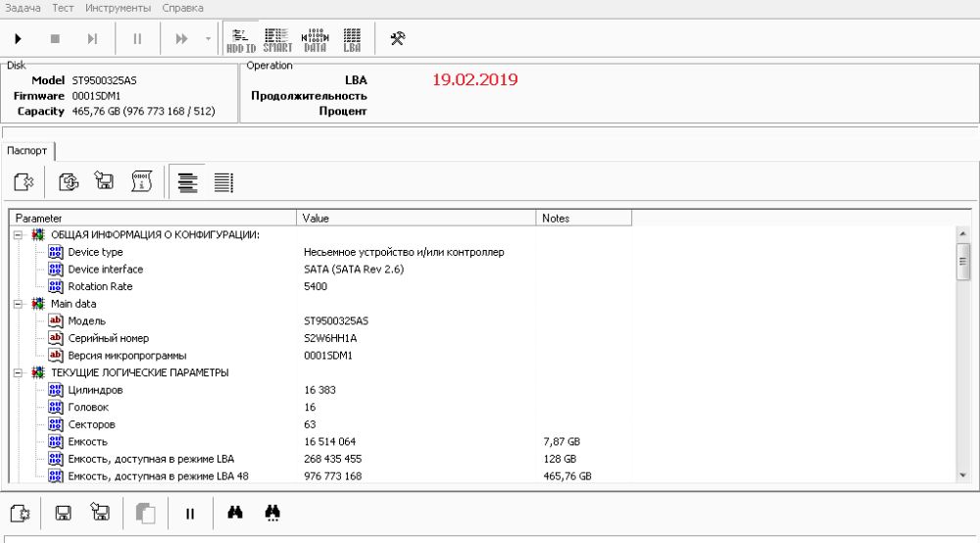This screenshot has width=980, height=543.
Task: Click the Notes column header
Action: tap(584, 218)
